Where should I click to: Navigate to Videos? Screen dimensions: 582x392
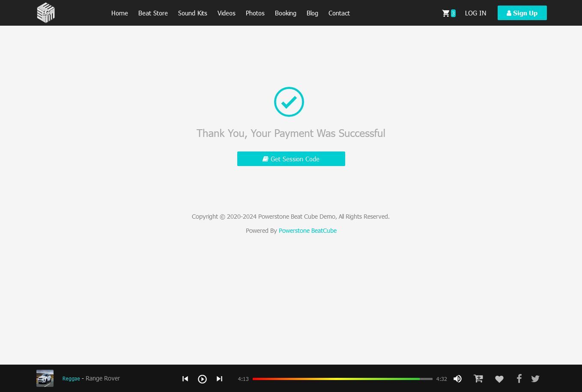(x=227, y=13)
